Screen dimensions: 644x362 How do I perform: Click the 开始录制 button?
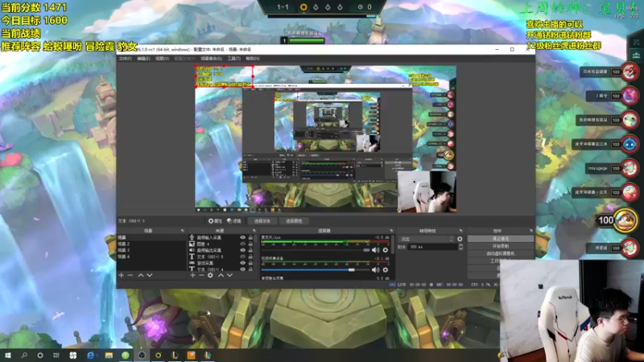pos(500,246)
